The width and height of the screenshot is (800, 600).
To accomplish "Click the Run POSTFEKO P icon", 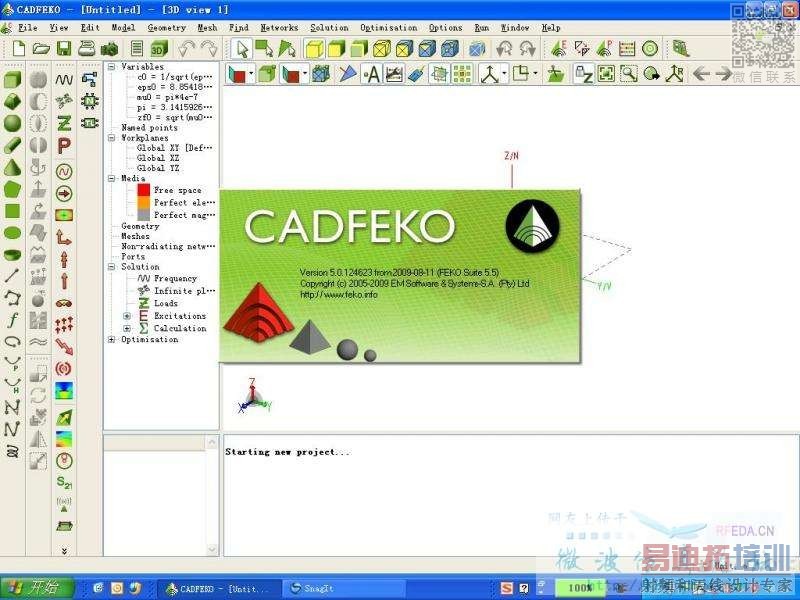I will (604, 48).
